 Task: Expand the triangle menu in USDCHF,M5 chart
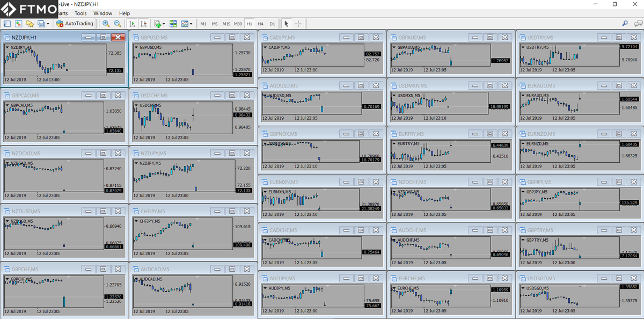136,105
